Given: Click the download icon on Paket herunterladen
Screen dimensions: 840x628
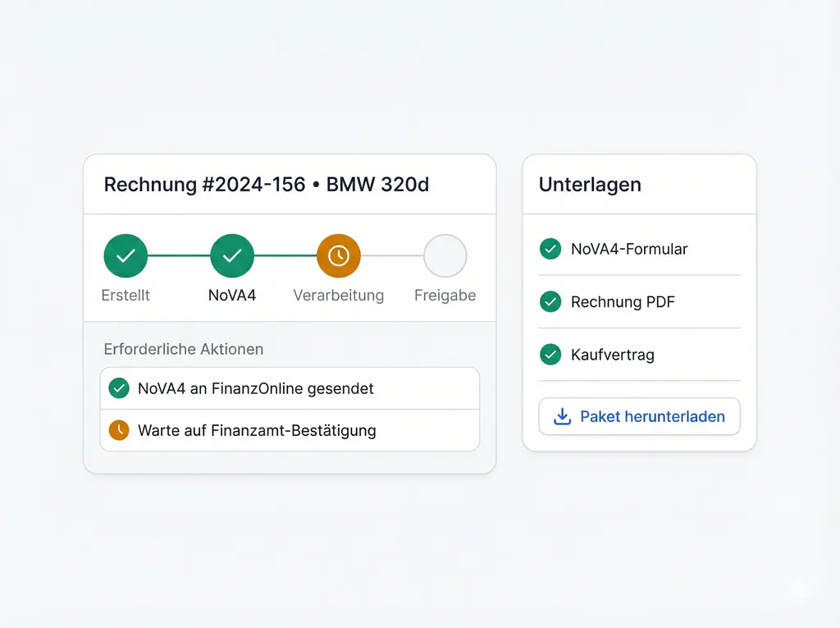Looking at the screenshot, I should coord(561,416).
